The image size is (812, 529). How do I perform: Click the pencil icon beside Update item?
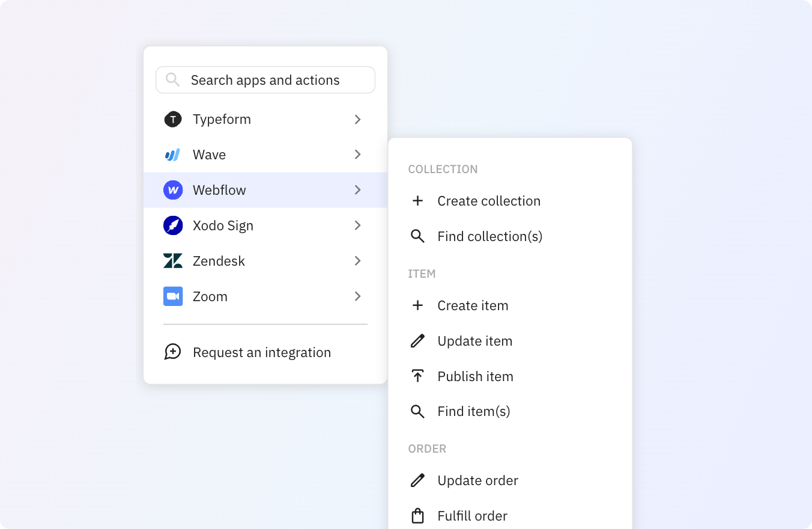tap(417, 341)
